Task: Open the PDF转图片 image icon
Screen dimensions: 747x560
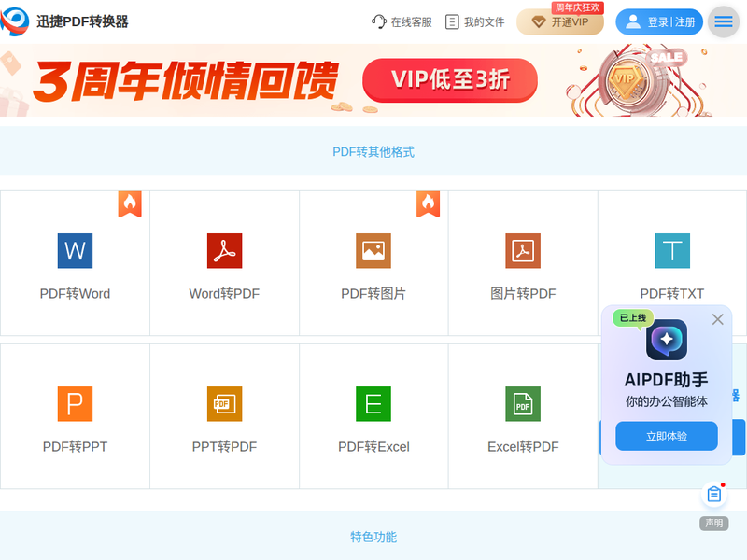Action: click(x=373, y=251)
